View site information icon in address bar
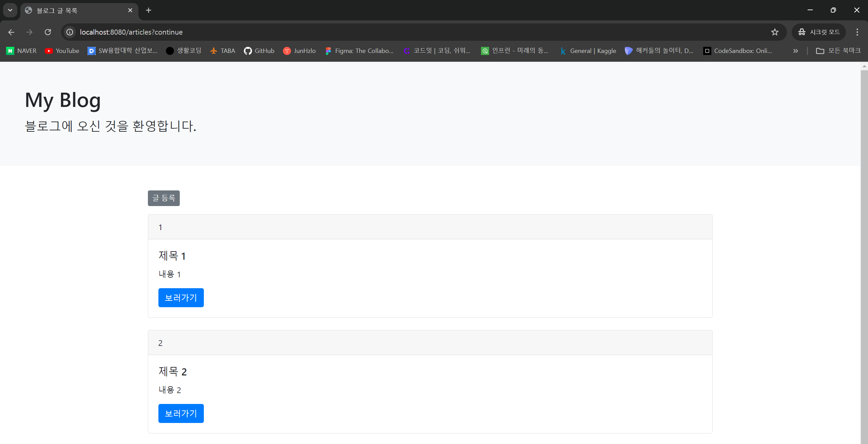The image size is (868, 444). click(x=70, y=32)
